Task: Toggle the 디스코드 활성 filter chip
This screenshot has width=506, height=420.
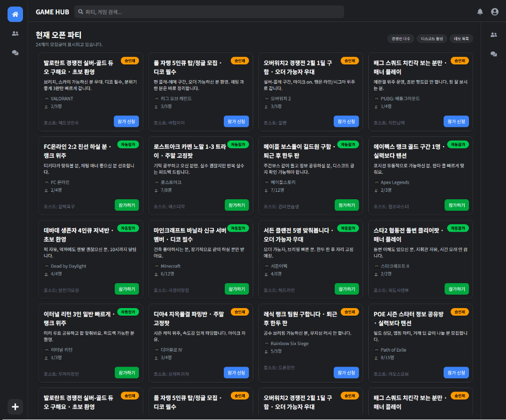Action: pos(432,39)
